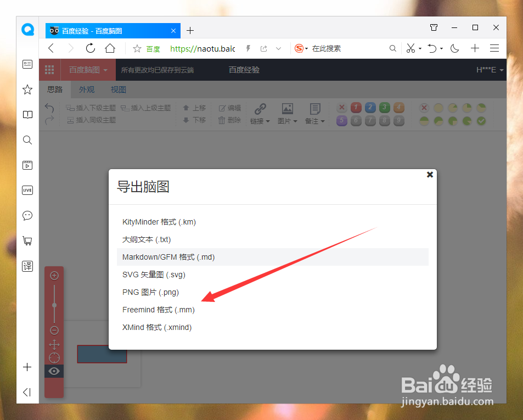The image size is (523, 420).
Task: Mark progress complete green check
Action: pos(481,121)
